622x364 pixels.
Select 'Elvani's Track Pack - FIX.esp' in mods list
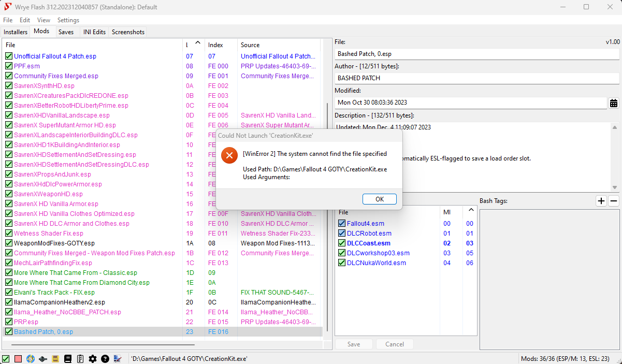tap(54, 293)
